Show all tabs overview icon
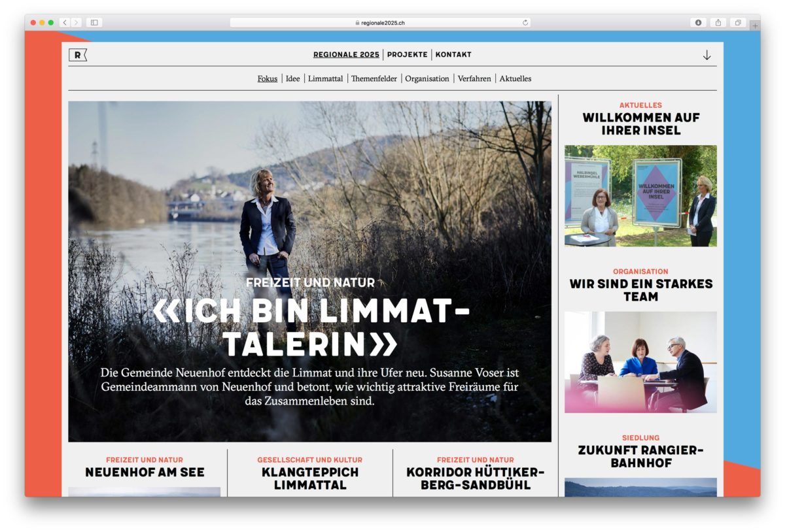The width and height of the screenshot is (785, 532). click(737, 22)
